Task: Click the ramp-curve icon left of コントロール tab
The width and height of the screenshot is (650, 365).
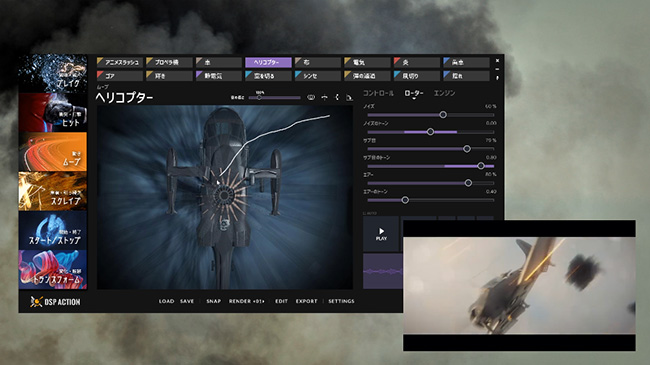Action: coord(349,98)
